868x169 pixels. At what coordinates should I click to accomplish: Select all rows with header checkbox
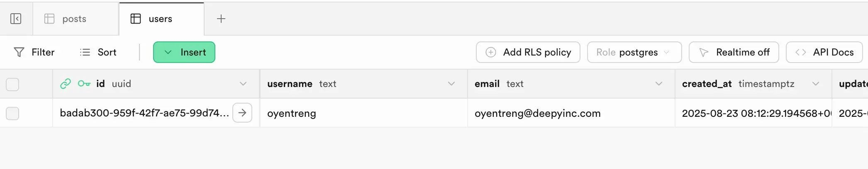[x=12, y=84]
